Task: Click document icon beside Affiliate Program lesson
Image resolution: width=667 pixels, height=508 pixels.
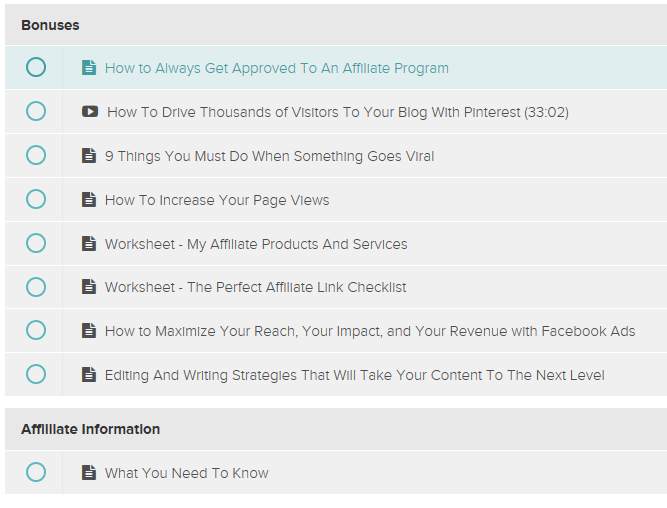Action: 89,68
